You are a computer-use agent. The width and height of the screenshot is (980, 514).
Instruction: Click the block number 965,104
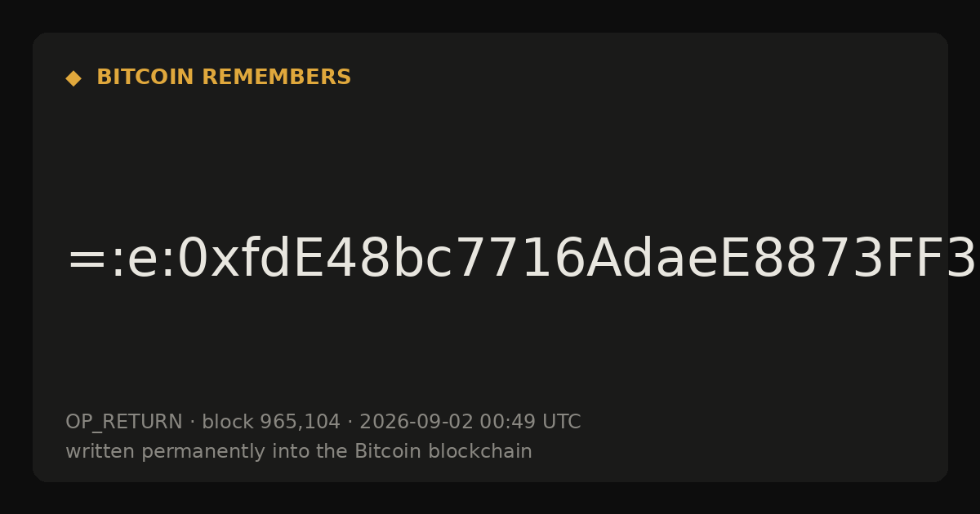coord(300,423)
